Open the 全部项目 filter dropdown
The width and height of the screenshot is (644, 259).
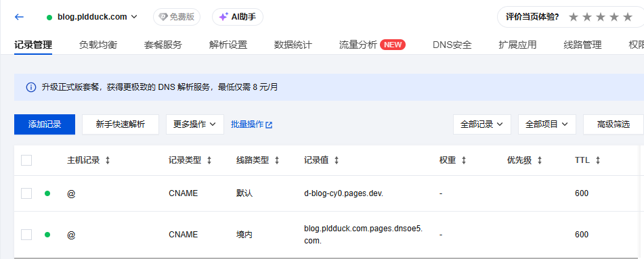tap(547, 124)
